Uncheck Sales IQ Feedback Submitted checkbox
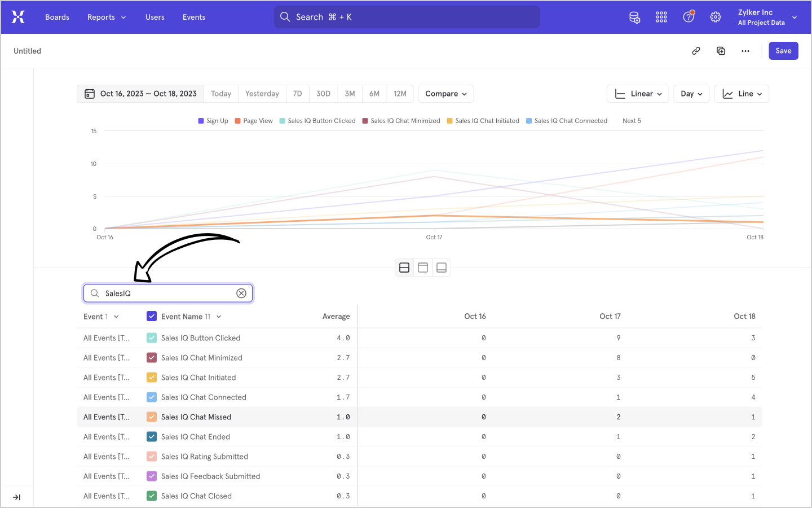This screenshot has height=508, width=812. tap(152, 476)
